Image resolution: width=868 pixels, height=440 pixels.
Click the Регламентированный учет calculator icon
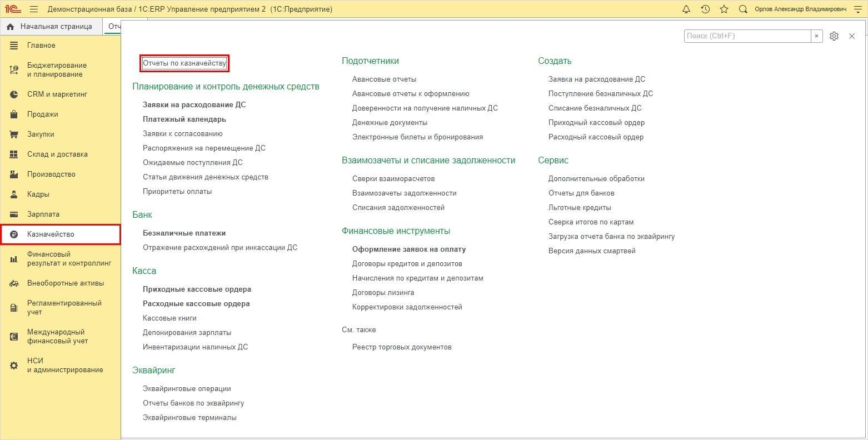coord(14,308)
